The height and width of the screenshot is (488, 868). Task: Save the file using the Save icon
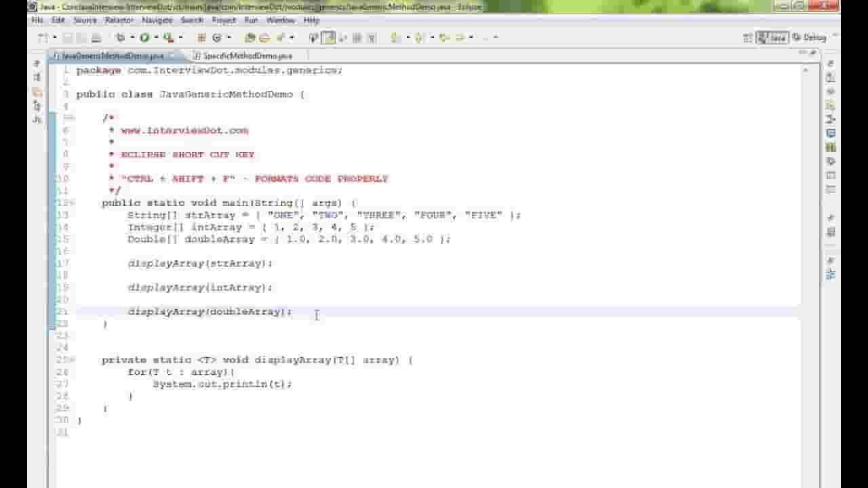(67, 38)
